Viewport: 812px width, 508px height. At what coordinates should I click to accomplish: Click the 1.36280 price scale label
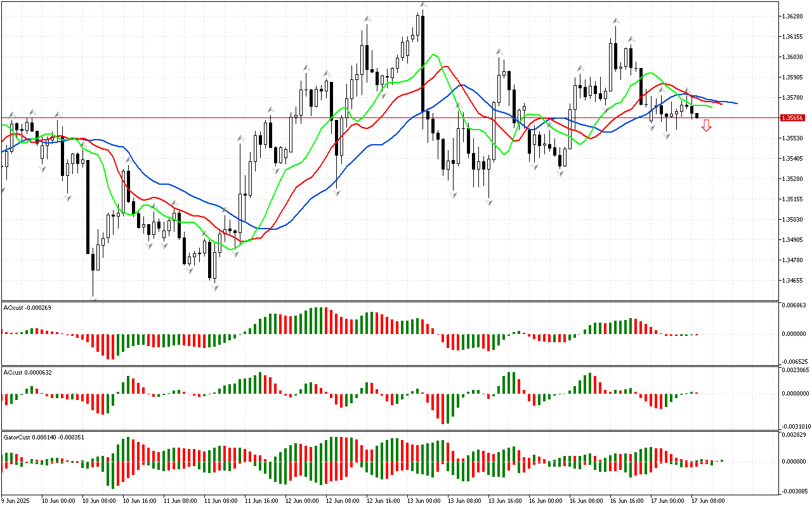coord(793,17)
